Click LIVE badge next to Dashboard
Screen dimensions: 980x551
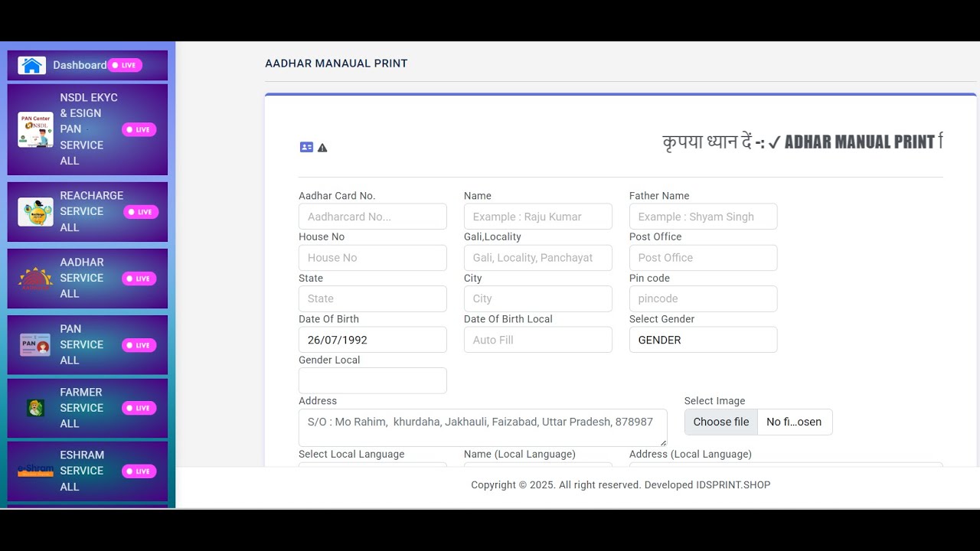point(125,65)
